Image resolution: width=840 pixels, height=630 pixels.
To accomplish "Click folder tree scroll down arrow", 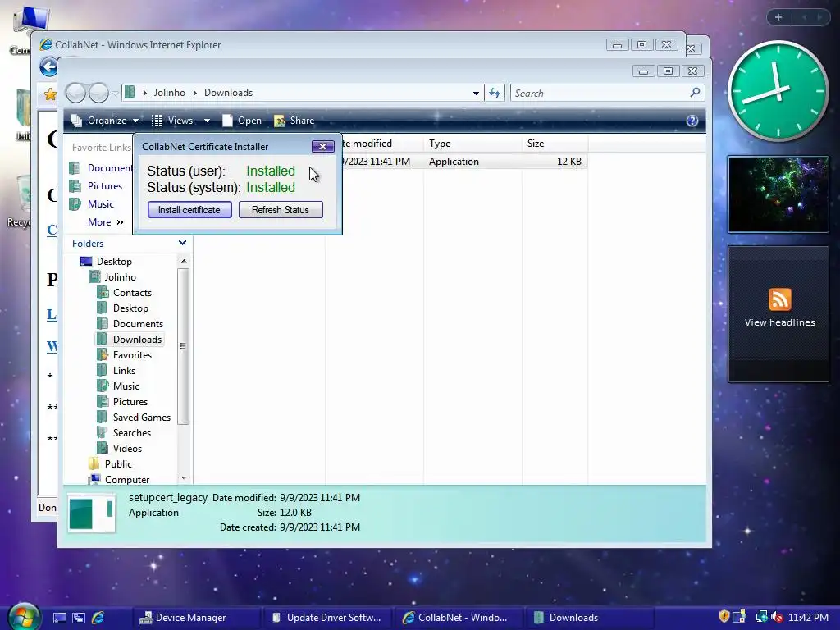I will (x=184, y=478).
